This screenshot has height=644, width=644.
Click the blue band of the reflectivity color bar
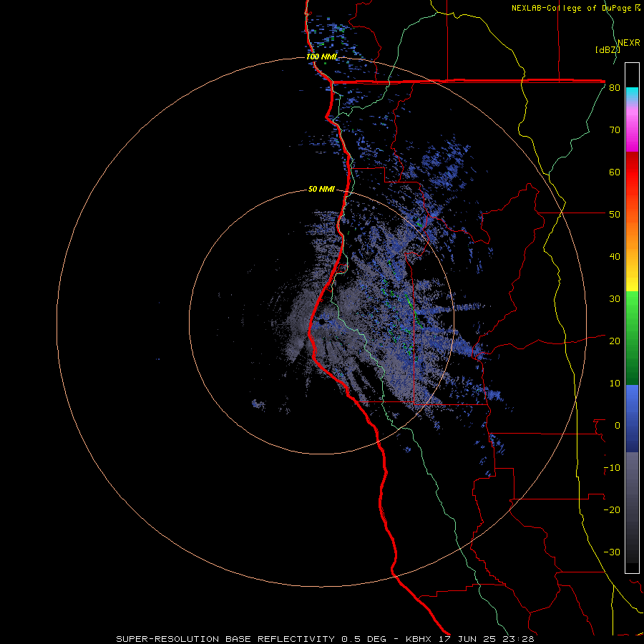632,418
